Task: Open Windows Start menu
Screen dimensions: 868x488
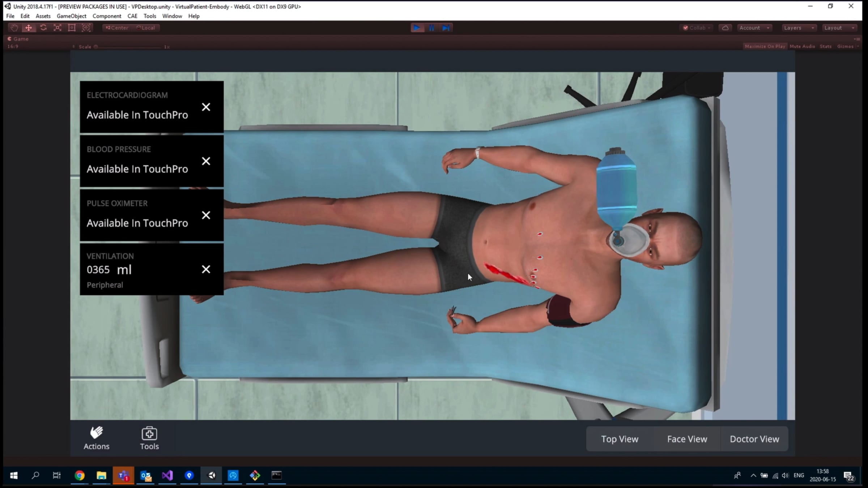Action: click(14, 475)
